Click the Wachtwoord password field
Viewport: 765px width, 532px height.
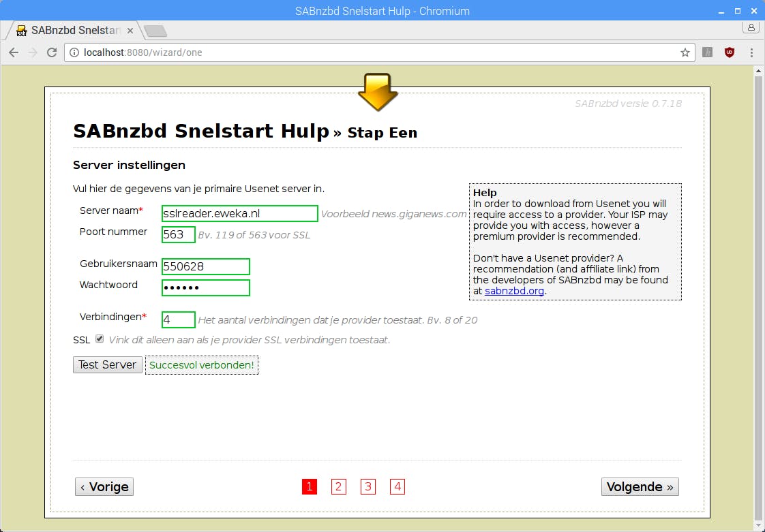(205, 287)
